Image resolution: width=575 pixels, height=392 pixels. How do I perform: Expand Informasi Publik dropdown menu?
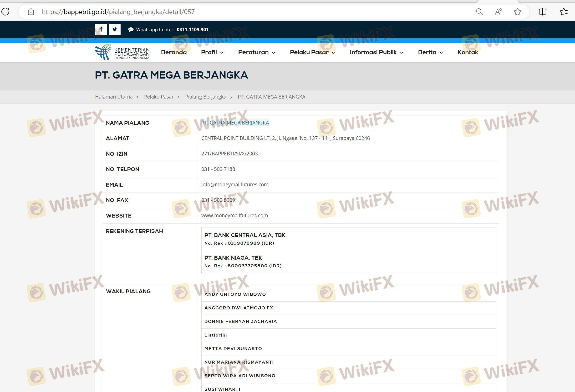tap(376, 52)
